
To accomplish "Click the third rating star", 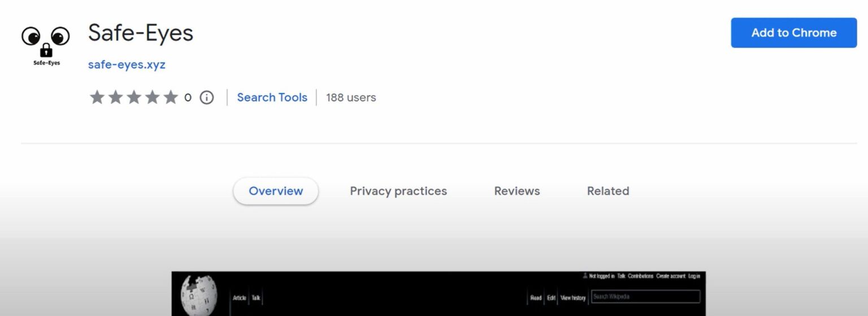I will 134,98.
